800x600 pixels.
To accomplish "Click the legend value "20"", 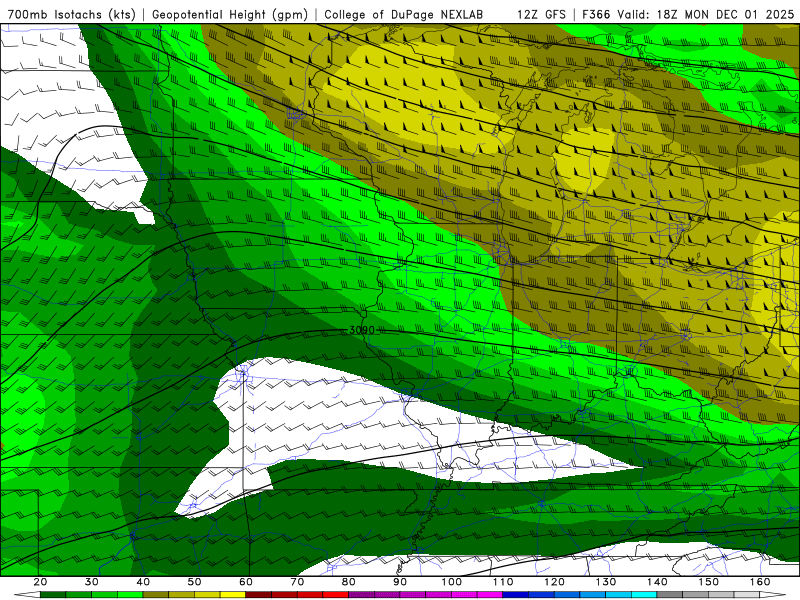I will [x=40, y=582].
